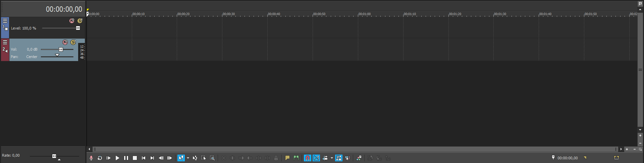Toggle Loop Playback in the transport bar
The height and width of the screenshot is (163, 644).
(x=100, y=158)
